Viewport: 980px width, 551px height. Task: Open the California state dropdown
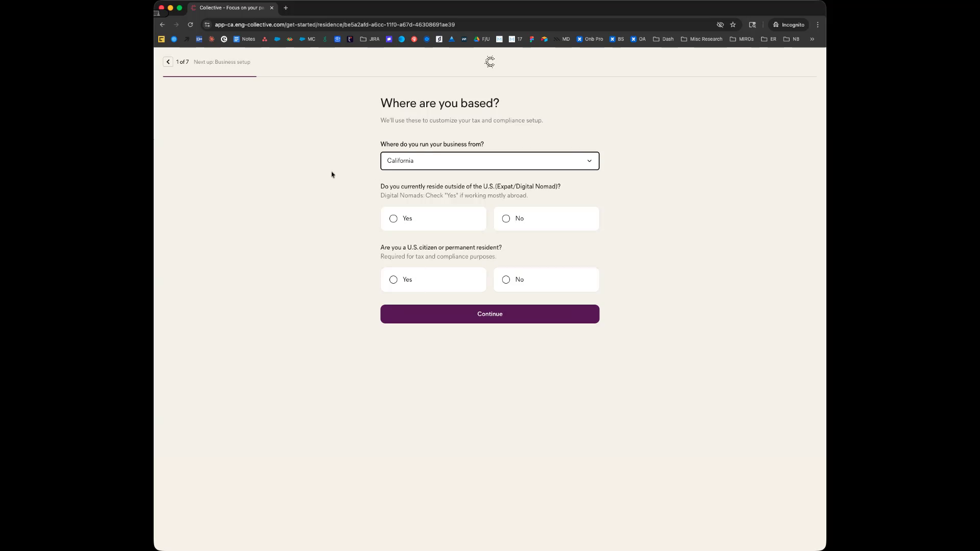pyautogui.click(x=489, y=161)
